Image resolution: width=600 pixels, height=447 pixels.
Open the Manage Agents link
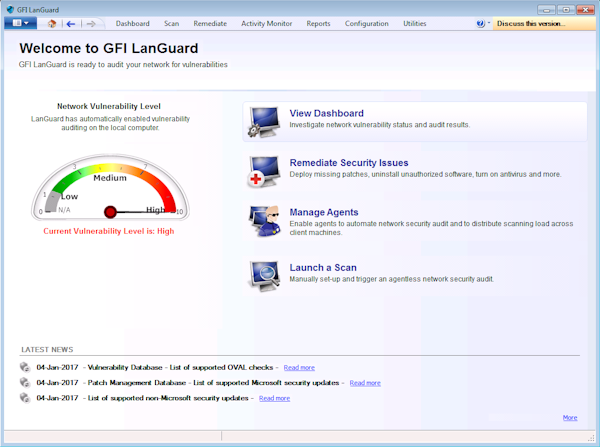click(324, 212)
